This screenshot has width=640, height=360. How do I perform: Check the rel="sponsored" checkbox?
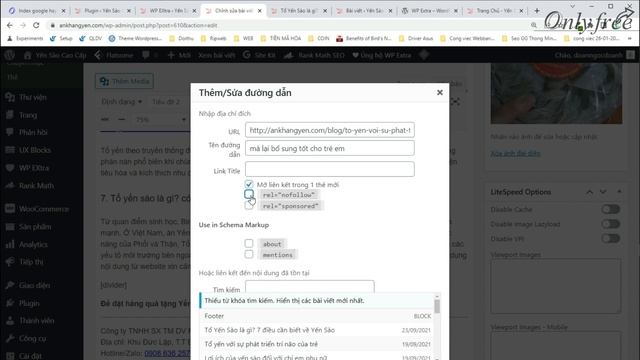pos(249,205)
